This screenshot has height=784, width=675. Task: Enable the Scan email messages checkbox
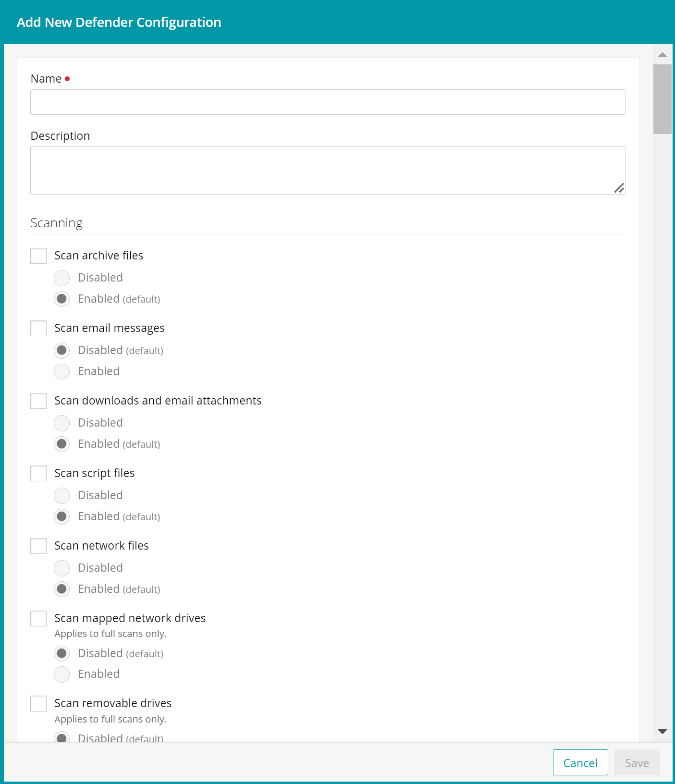(38, 328)
